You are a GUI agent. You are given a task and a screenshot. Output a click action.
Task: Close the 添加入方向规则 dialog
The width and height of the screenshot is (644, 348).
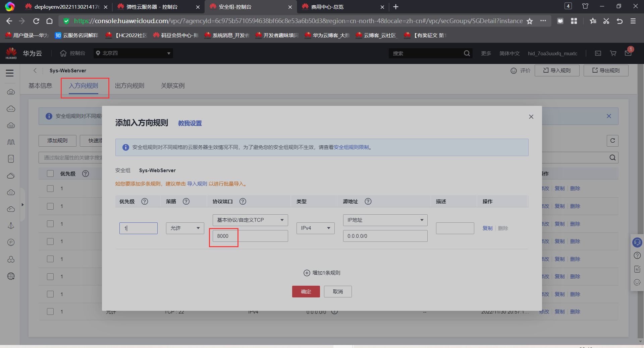coord(531,117)
